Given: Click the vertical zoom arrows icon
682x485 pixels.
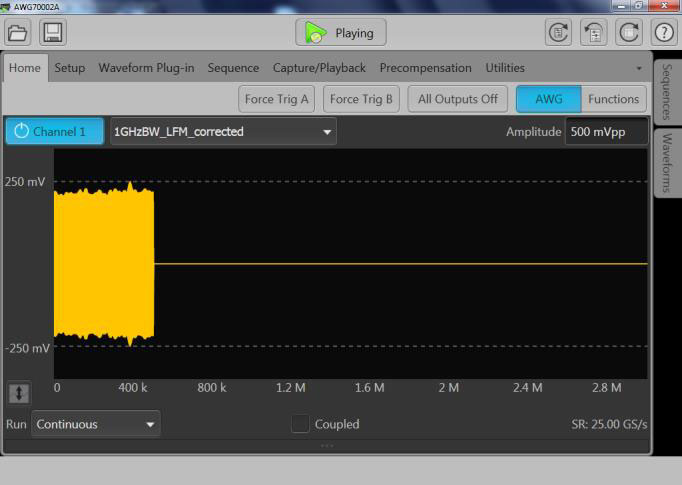Looking at the screenshot, I should (20, 393).
